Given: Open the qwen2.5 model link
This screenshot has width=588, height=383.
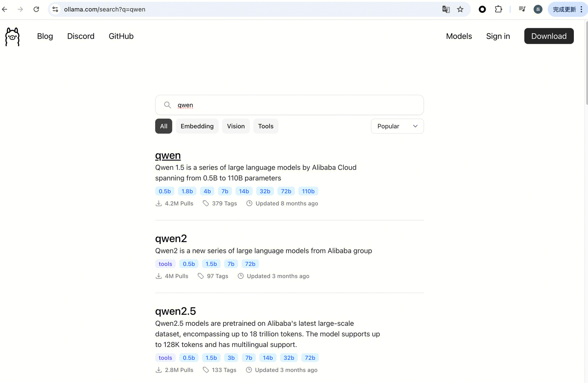Looking at the screenshot, I should [176, 311].
